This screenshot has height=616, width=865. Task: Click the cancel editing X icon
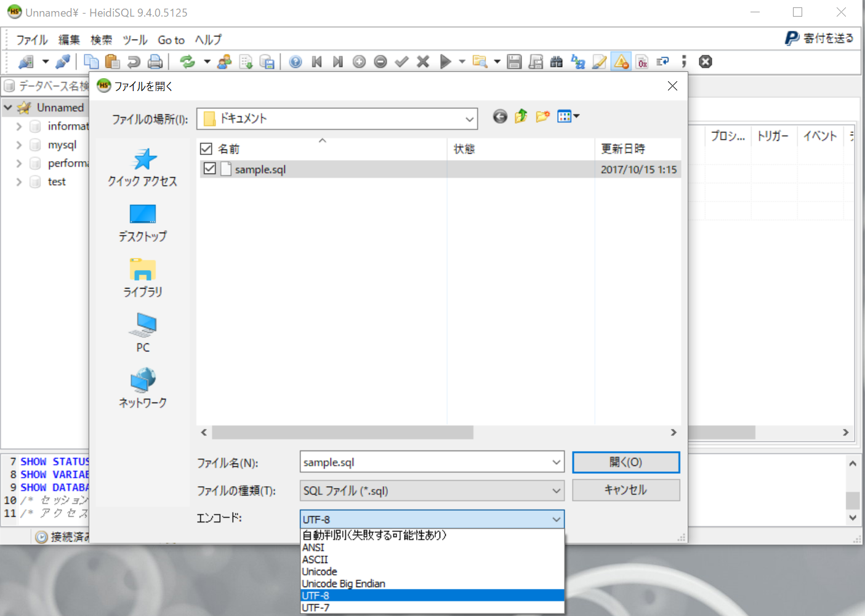[x=423, y=62]
